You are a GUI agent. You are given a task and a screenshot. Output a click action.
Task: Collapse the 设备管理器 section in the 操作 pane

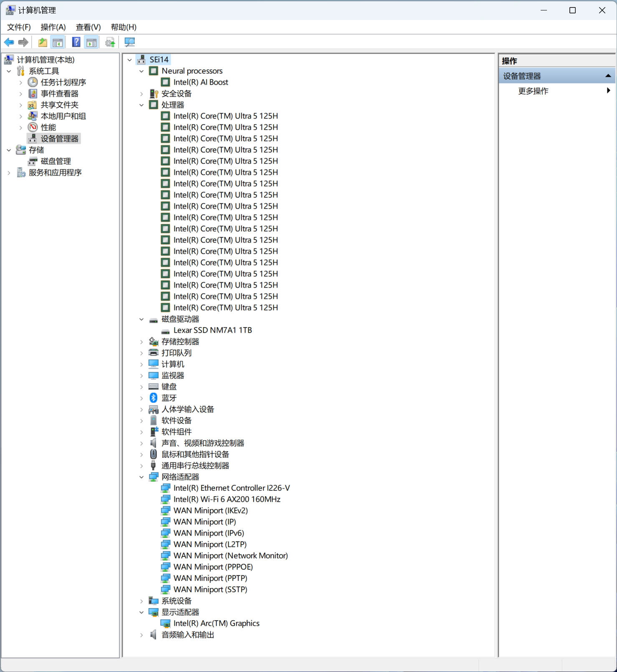608,76
